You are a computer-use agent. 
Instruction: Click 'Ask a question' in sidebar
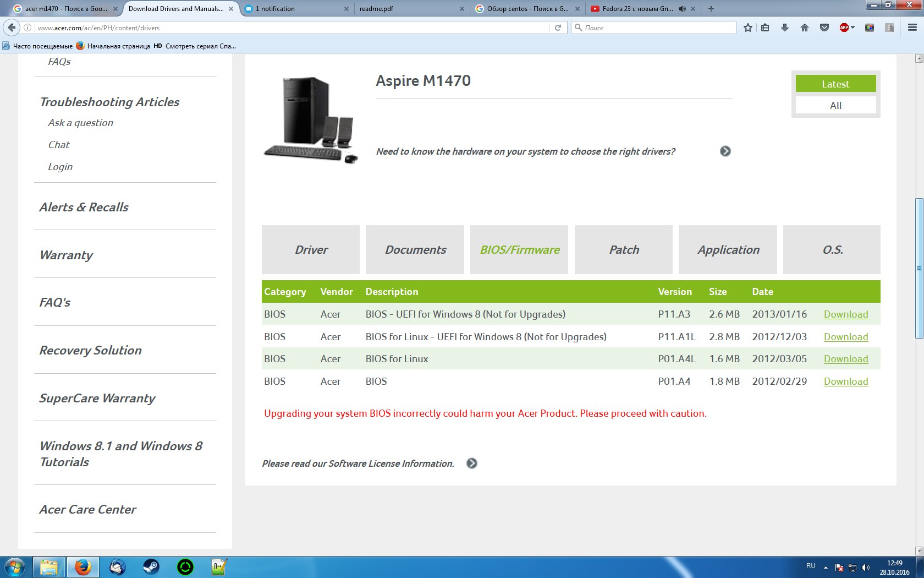pos(80,123)
